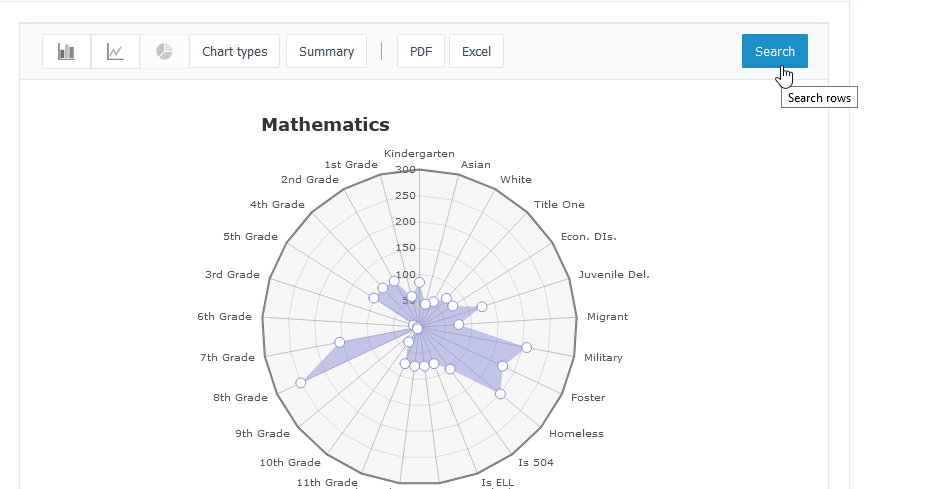Screen dimensions: 947x489
Task: Export the data to Excel
Action: pos(477,51)
